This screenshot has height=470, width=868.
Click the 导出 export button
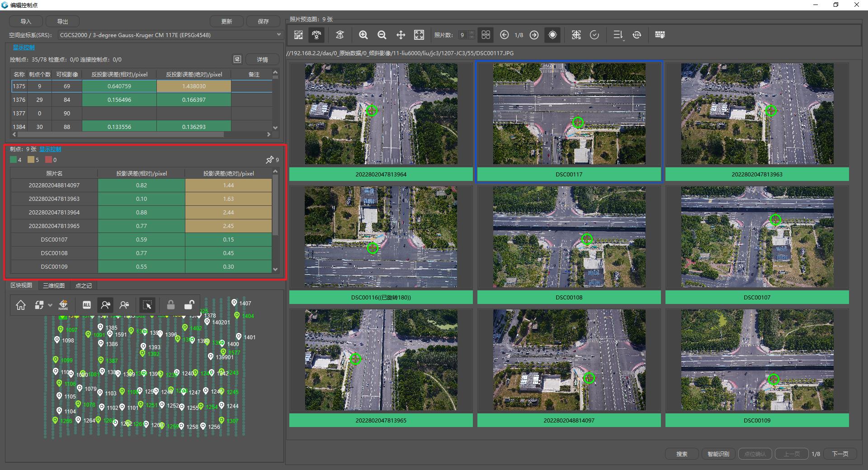pos(63,21)
